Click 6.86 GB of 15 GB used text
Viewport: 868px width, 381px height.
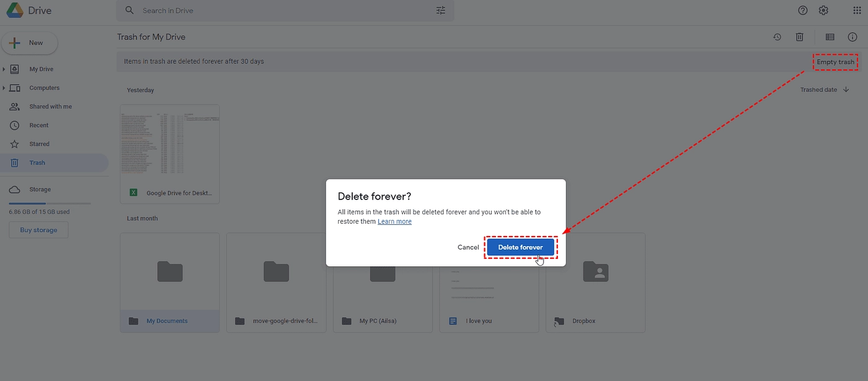point(39,212)
